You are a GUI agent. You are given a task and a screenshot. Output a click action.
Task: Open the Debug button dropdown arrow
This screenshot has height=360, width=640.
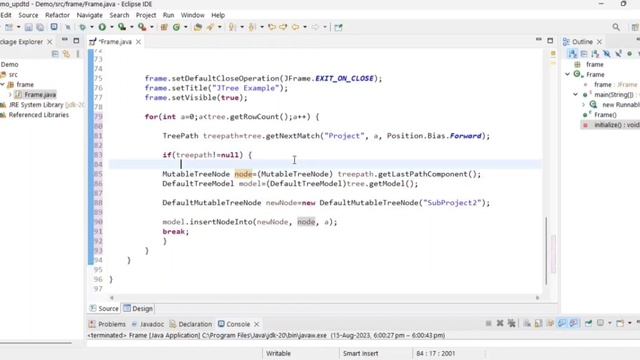point(92,27)
